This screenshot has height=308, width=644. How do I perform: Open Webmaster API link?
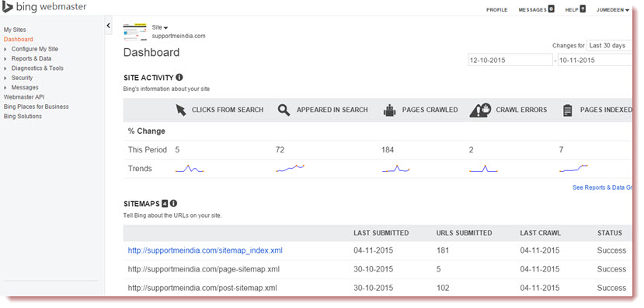click(24, 97)
